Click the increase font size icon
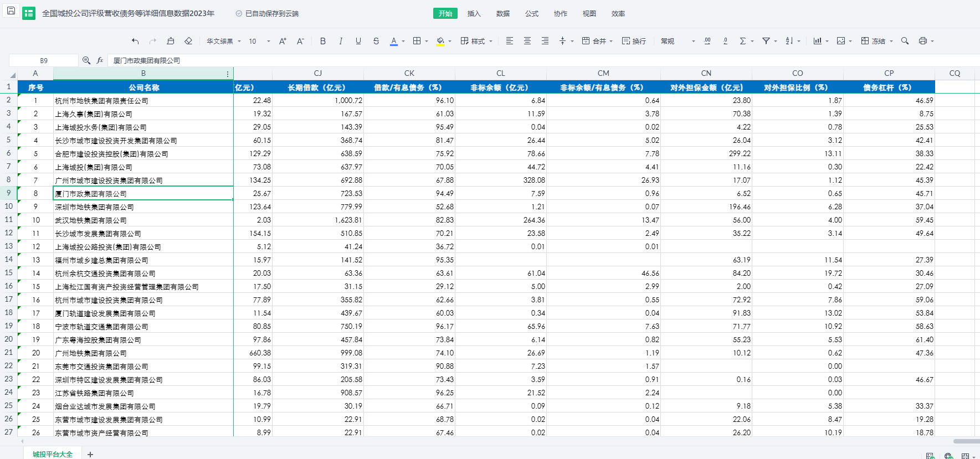 point(283,41)
